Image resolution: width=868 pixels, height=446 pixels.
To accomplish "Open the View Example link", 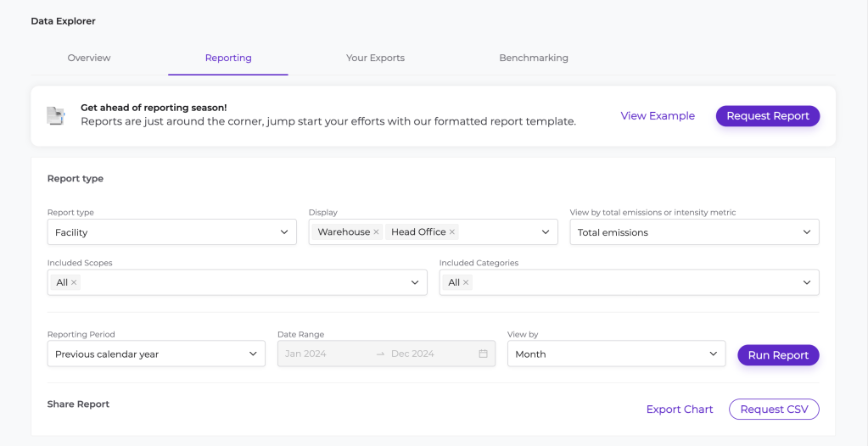I will (658, 116).
